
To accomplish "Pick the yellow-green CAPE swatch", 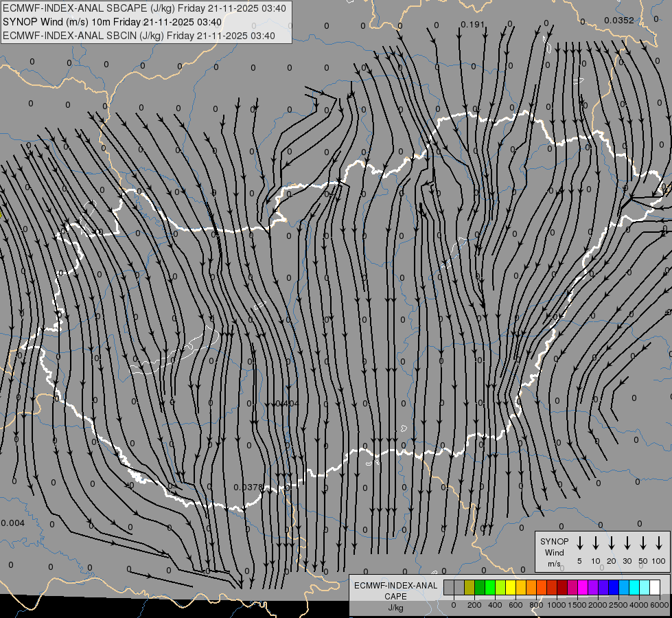I will tap(500, 587).
